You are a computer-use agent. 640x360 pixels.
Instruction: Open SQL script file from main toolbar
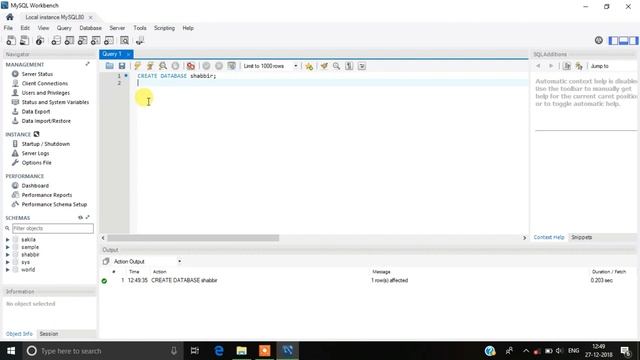click(24, 40)
